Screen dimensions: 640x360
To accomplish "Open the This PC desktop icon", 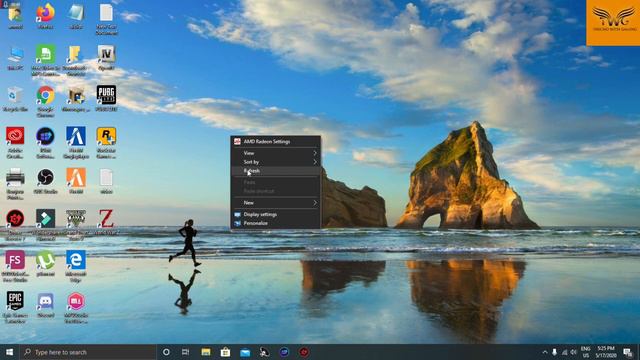I will click(x=15, y=58).
